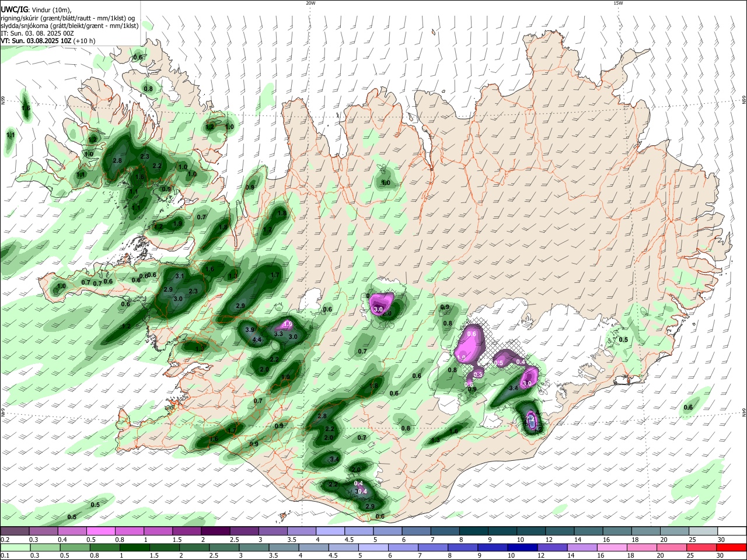Click the red-pink 25 swatch, bottom rain scale
The image size is (747, 560).
point(702,547)
